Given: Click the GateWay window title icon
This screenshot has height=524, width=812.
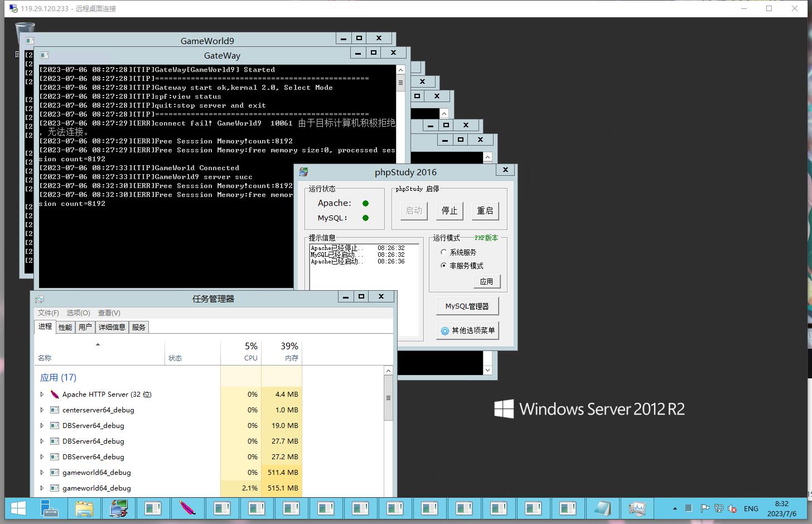Looking at the screenshot, I should pyautogui.click(x=44, y=55).
